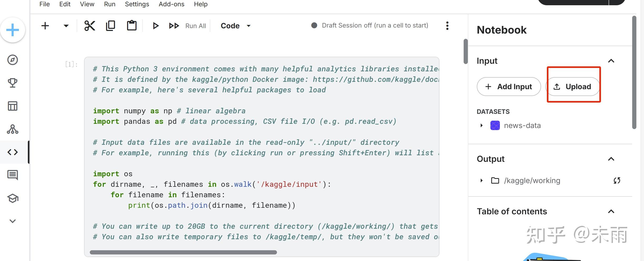Screen dimensions: 644x261
Task: Paste the copied cell
Action: click(132, 25)
